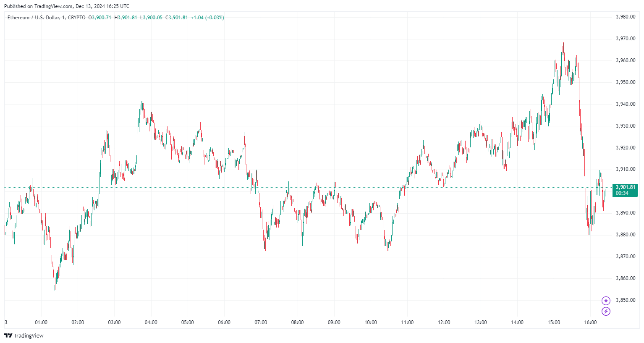Click the 3,930.00 price axis label
Viewport: 644px width, 343px height.
point(626,126)
